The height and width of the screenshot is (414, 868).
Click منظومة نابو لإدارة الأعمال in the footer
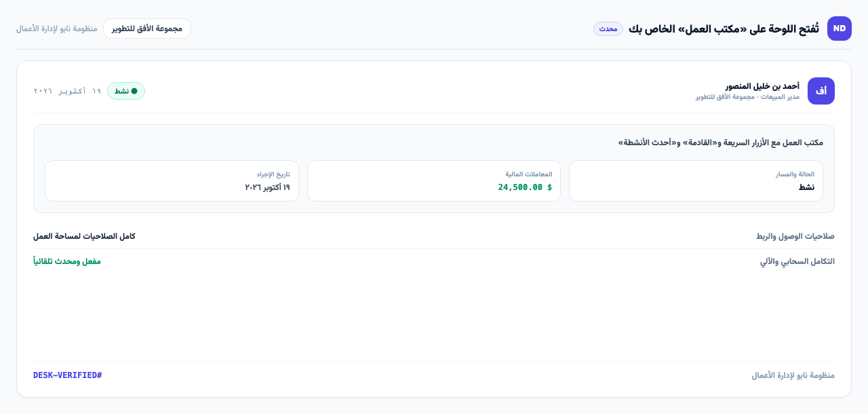[793, 375]
